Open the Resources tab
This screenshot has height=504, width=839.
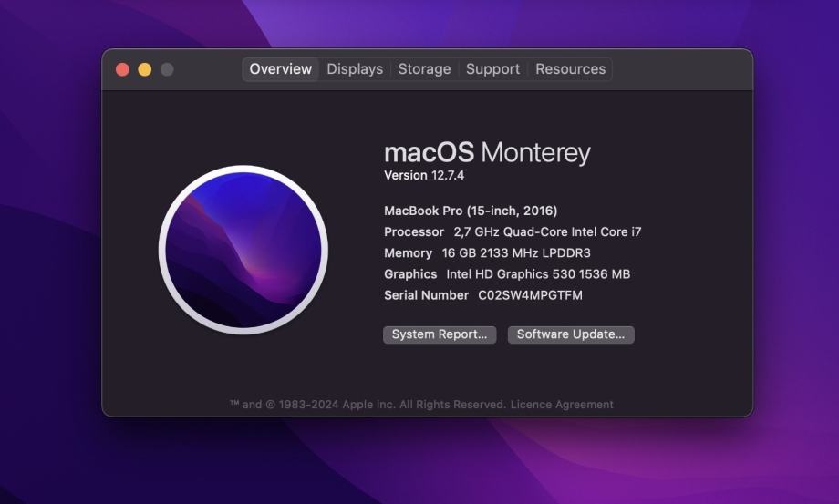570,69
